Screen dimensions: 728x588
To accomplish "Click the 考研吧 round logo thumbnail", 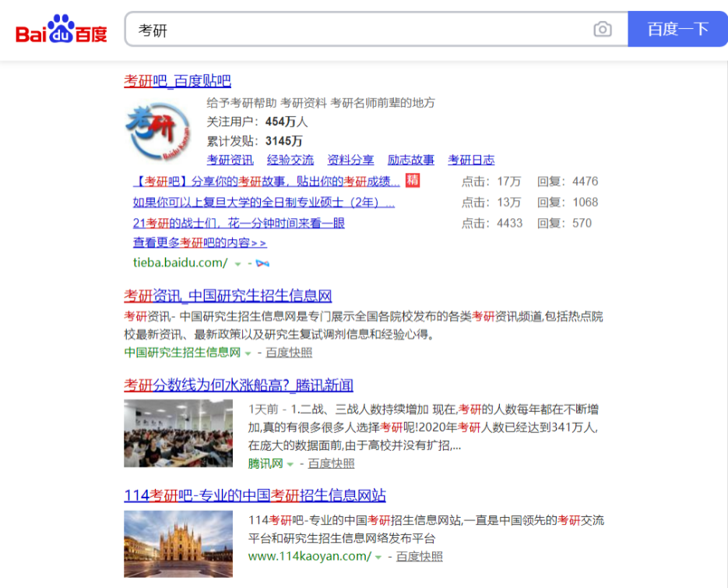I will (158, 132).
